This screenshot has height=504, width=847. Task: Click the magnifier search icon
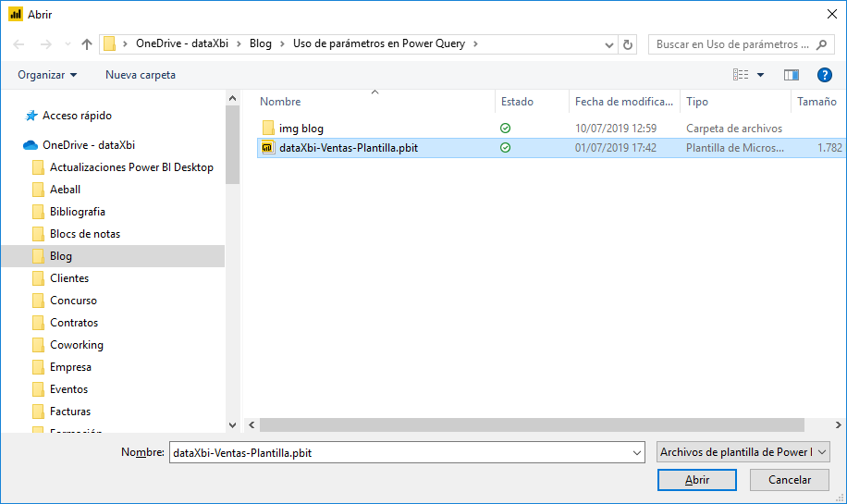822,44
